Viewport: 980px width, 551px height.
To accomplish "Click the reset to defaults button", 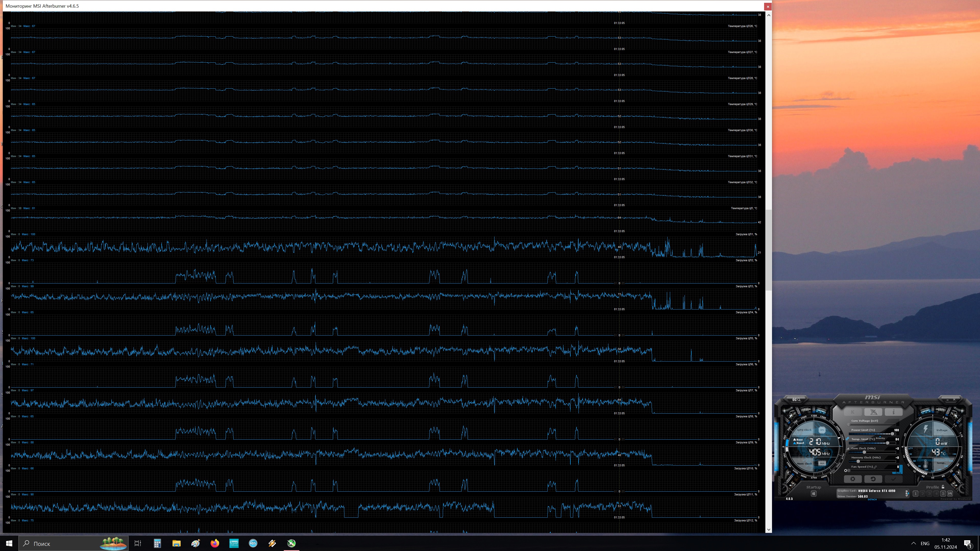I will [873, 479].
